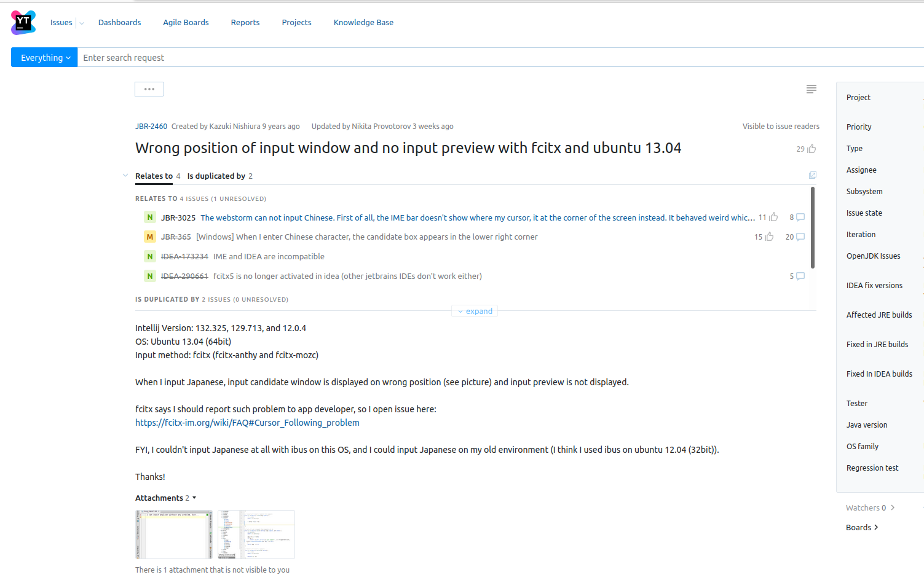Open the webstorm Chinese input issue summary
924x580 pixels.
pyautogui.click(x=478, y=217)
